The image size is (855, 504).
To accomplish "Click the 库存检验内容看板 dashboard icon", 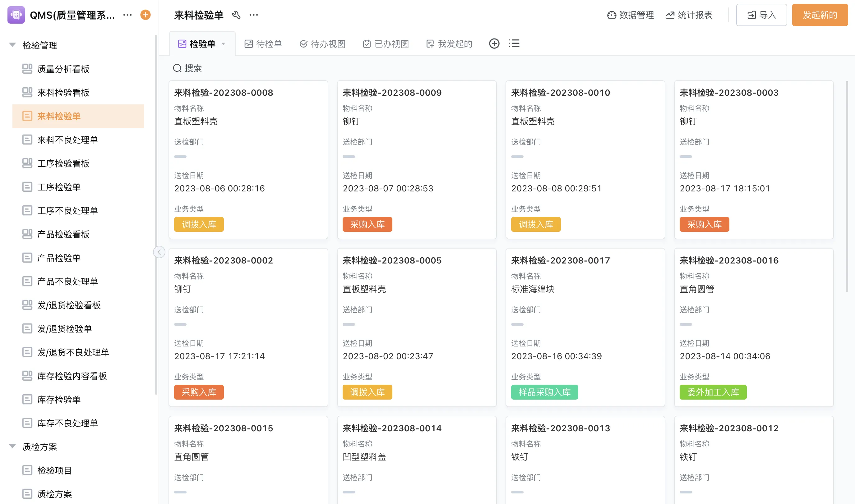I will tap(27, 376).
